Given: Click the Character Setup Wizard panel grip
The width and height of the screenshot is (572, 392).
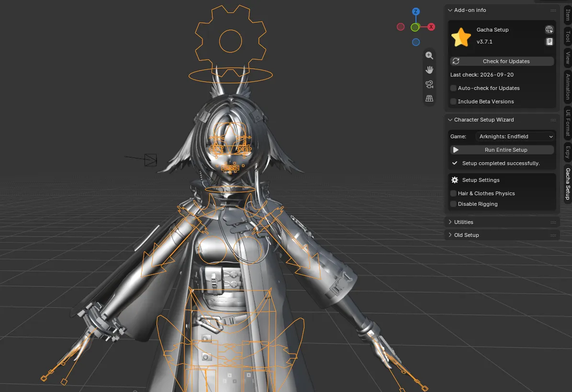Looking at the screenshot, I should tap(553, 120).
